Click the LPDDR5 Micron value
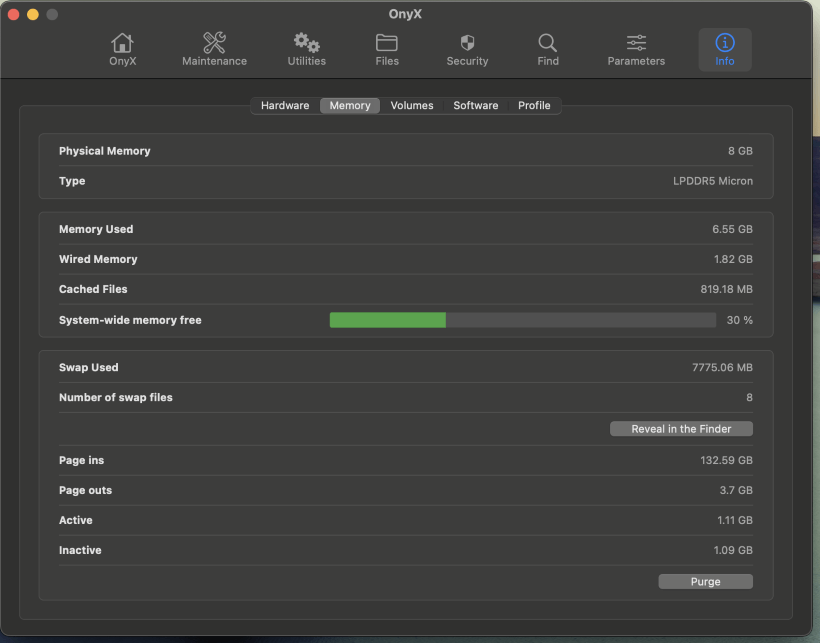The width and height of the screenshot is (820, 643). [x=713, y=181]
